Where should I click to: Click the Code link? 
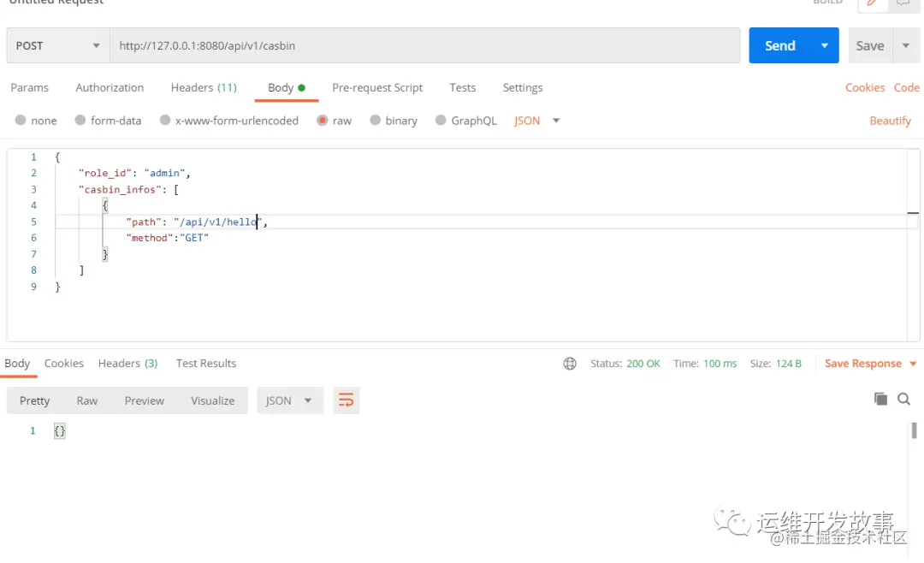click(x=906, y=88)
